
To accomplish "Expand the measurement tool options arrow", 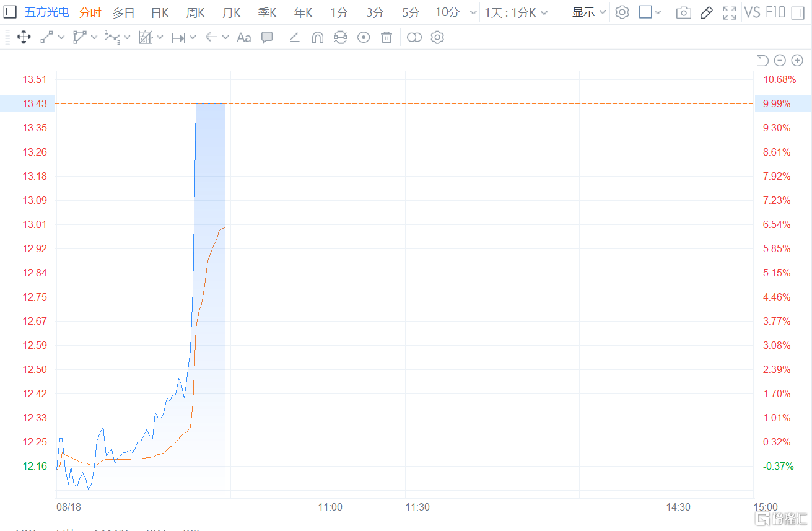I will tap(160, 38).
